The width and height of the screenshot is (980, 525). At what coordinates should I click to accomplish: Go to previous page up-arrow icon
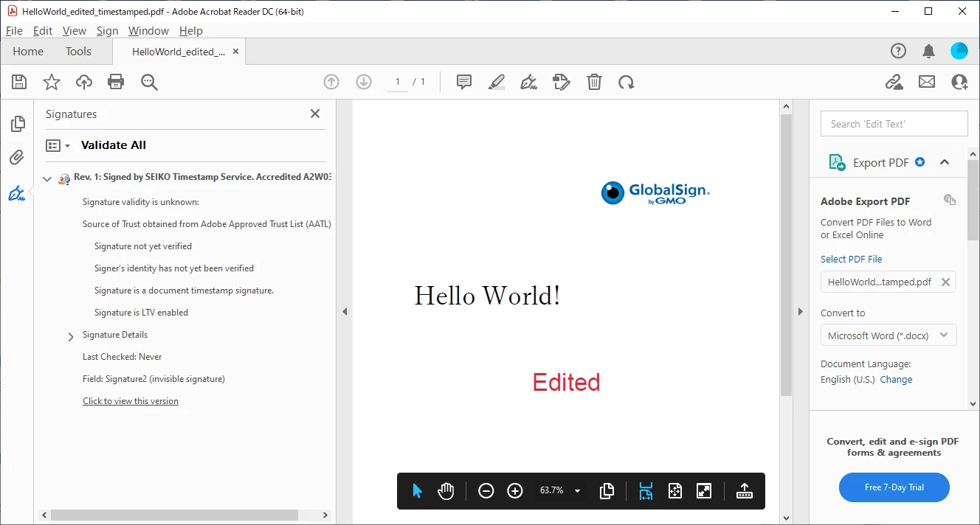click(x=331, y=82)
